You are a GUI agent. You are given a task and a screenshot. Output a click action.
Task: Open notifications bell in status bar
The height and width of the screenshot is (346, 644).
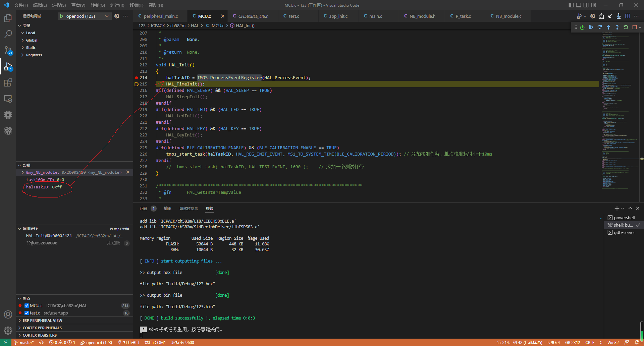pyautogui.click(x=637, y=342)
